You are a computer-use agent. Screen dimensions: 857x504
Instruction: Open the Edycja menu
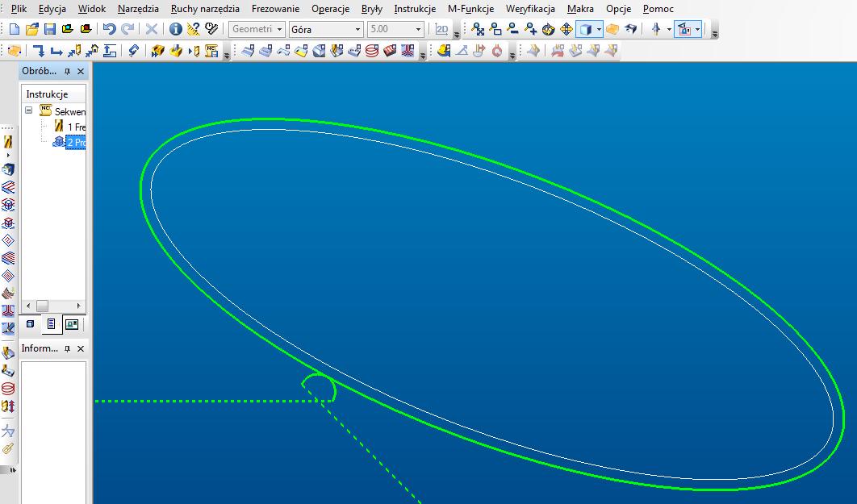tap(52, 9)
